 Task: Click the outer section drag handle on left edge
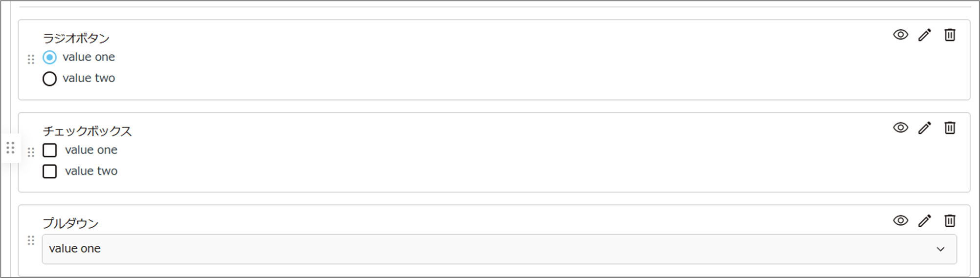[x=10, y=148]
